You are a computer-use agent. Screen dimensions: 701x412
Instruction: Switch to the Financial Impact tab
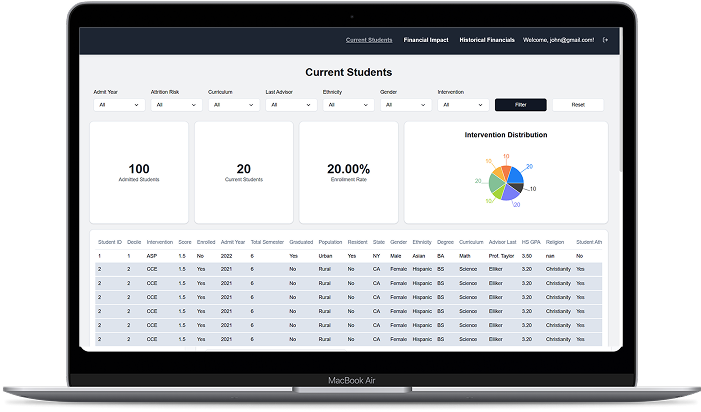point(425,40)
